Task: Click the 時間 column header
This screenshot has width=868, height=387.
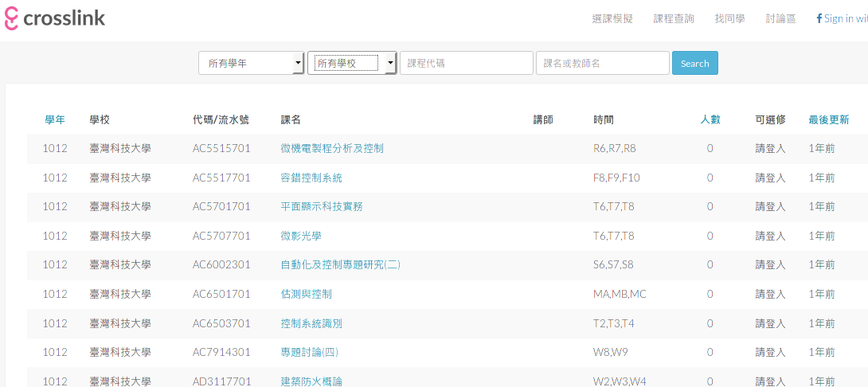Action: pyautogui.click(x=604, y=119)
